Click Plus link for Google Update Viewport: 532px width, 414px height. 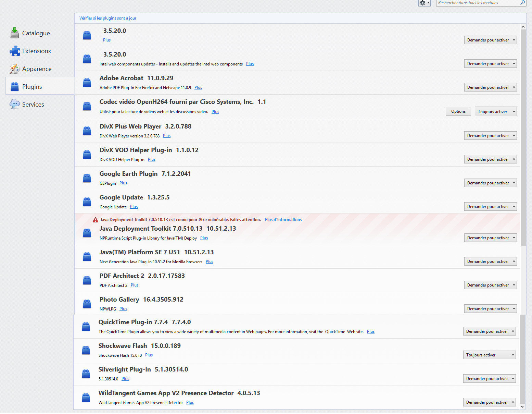point(134,207)
